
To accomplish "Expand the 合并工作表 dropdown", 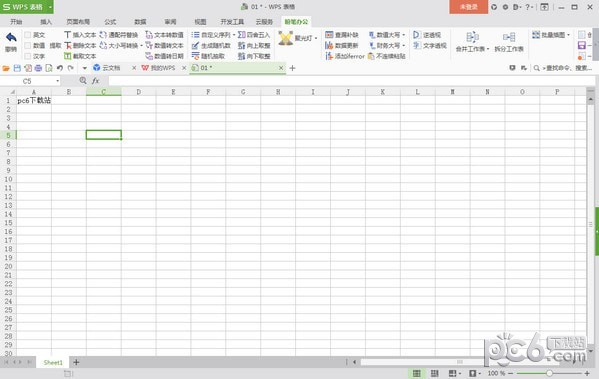I will pyautogui.click(x=488, y=49).
